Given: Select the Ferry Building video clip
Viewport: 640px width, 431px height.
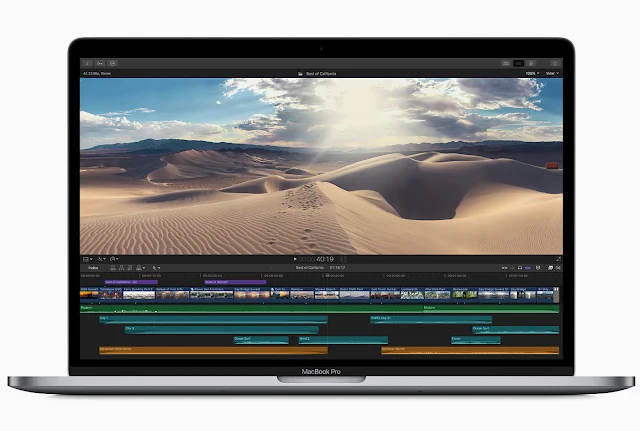Looking at the screenshot, I should pyautogui.click(x=139, y=293).
